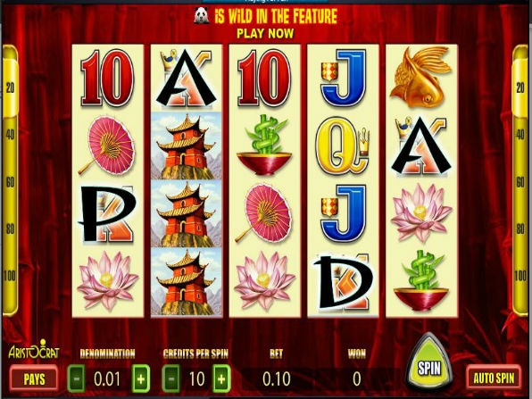Screen dimensions: 532x399
Task: Click the bamboo bowl on third reel
Action: [x=264, y=145]
